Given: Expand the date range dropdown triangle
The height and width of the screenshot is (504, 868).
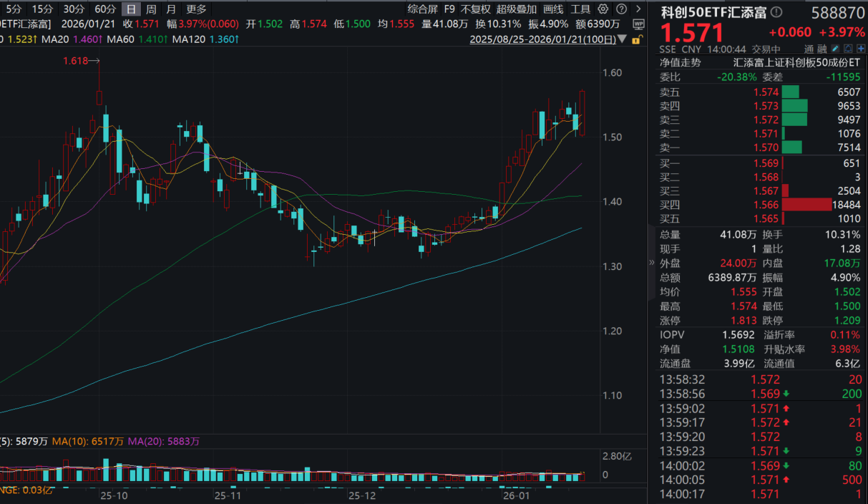Looking at the screenshot, I should click(x=622, y=39).
